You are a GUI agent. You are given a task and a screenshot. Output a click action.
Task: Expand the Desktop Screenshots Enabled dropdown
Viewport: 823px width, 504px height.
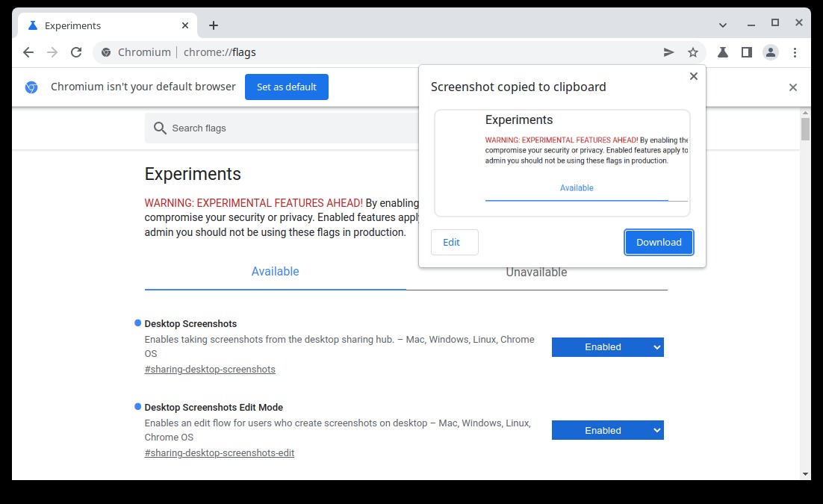click(607, 347)
